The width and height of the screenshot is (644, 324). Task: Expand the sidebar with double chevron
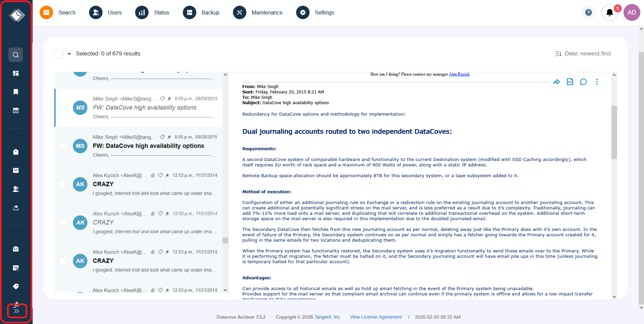tap(16, 311)
